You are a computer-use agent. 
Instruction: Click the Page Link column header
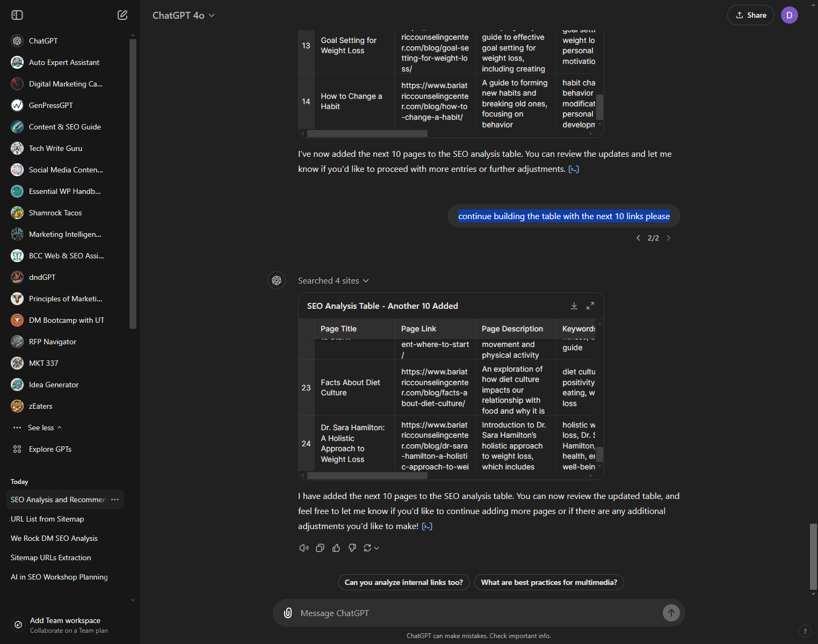(x=435, y=329)
